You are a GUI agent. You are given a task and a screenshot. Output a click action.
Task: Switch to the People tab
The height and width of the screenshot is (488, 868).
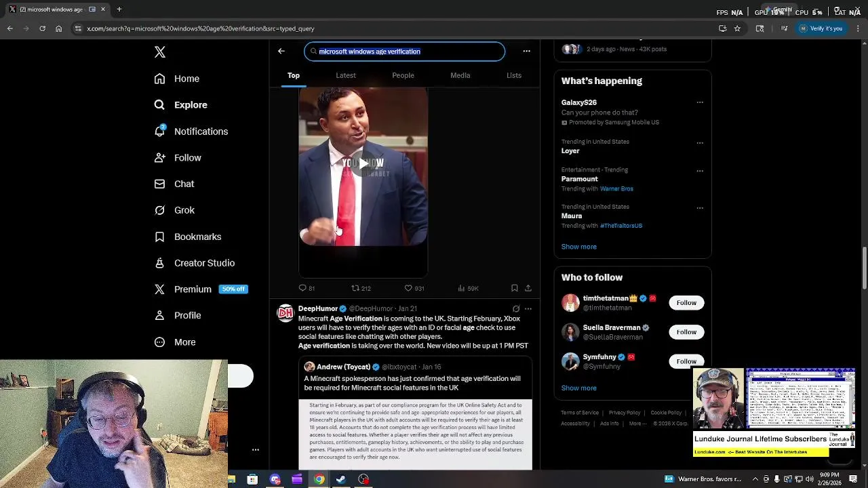pyautogui.click(x=403, y=75)
